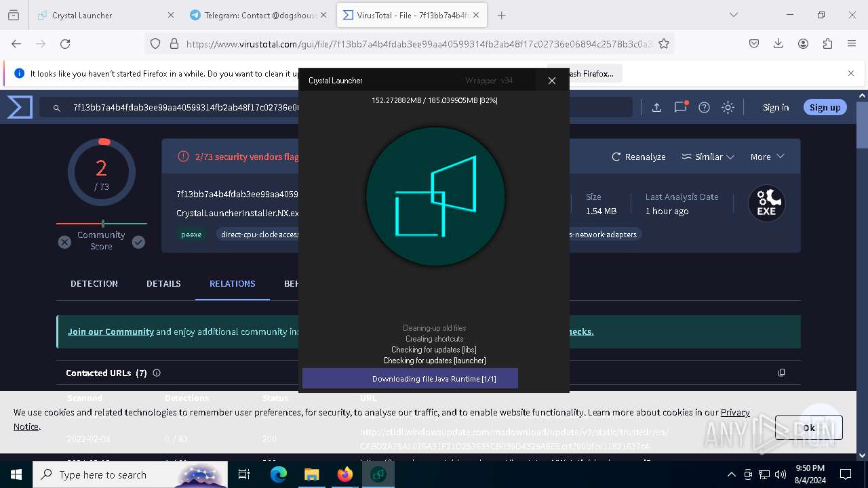
Task: Open the Windows Start menu
Action: [x=16, y=474]
